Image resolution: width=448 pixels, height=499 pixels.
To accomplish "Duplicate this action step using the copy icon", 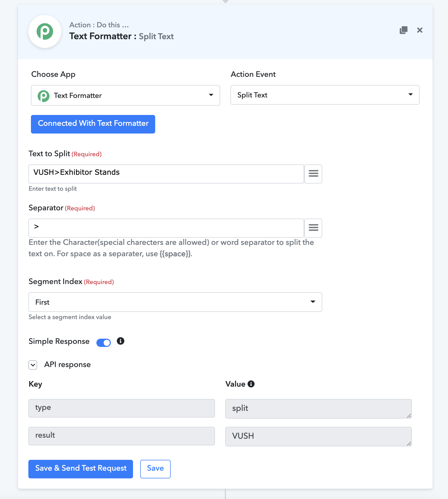I will pos(403,30).
